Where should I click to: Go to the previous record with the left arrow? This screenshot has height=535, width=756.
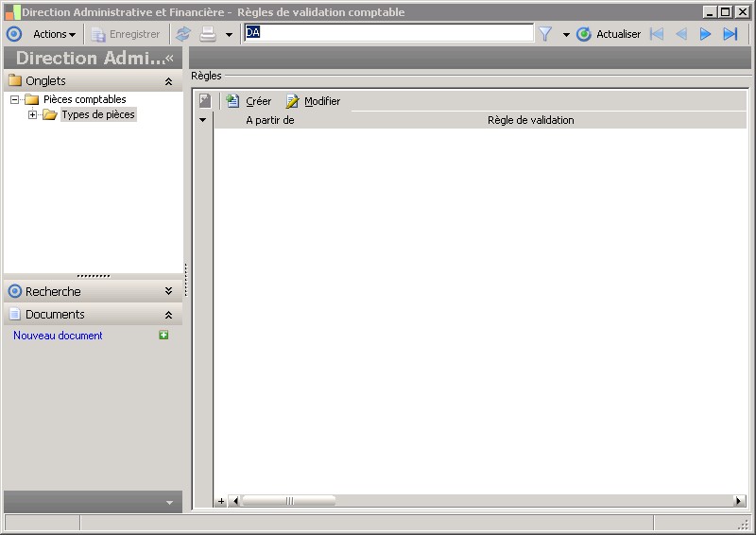tap(681, 34)
